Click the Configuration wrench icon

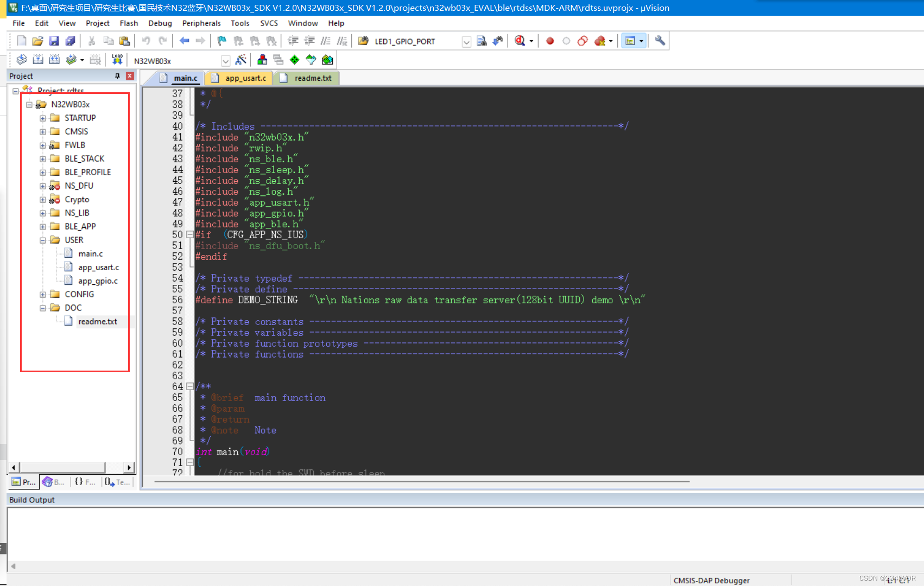(660, 41)
